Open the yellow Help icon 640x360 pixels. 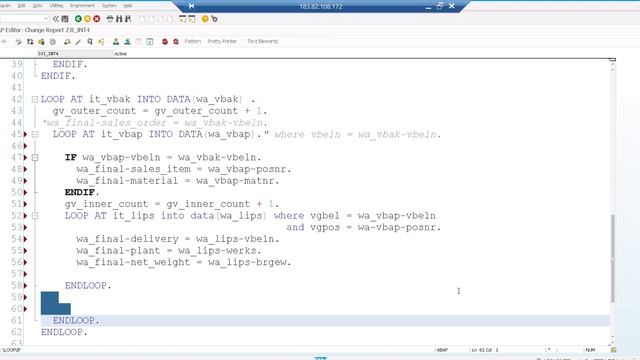click(205, 19)
